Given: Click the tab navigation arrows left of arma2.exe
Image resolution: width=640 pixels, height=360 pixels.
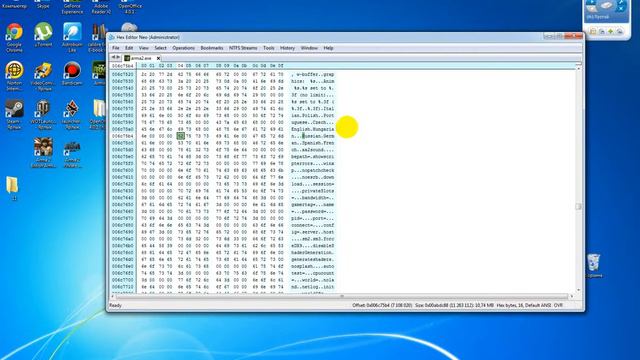Looking at the screenshot, I should (116, 58).
